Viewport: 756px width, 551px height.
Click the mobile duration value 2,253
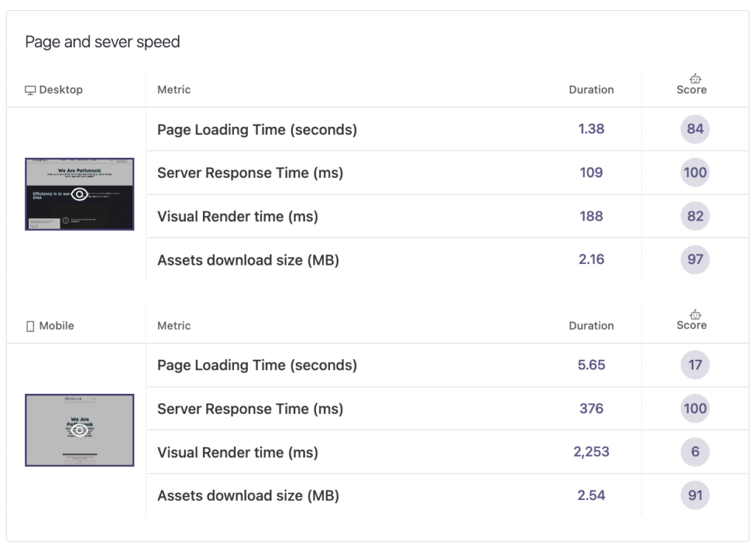(x=591, y=452)
